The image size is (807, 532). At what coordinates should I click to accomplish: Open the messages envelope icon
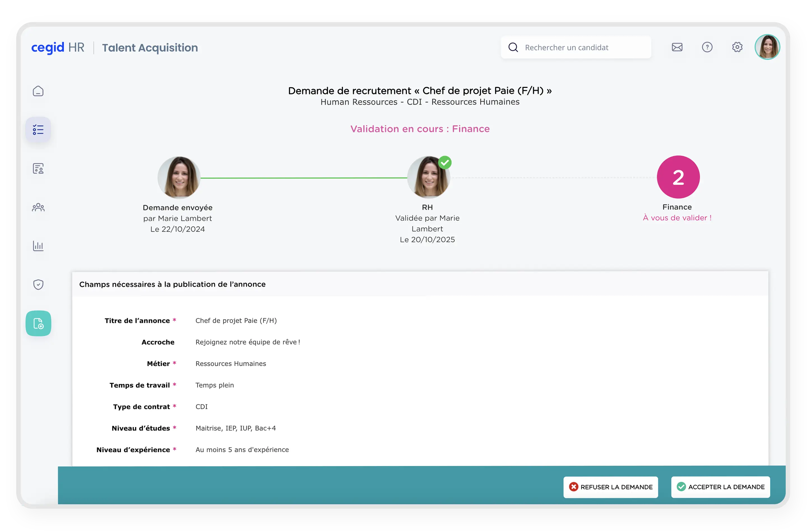pos(677,47)
